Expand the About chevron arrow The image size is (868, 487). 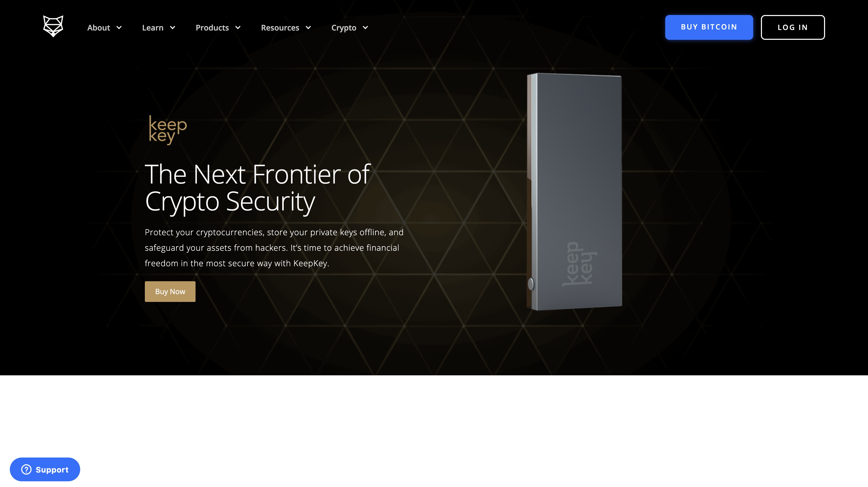click(x=119, y=28)
